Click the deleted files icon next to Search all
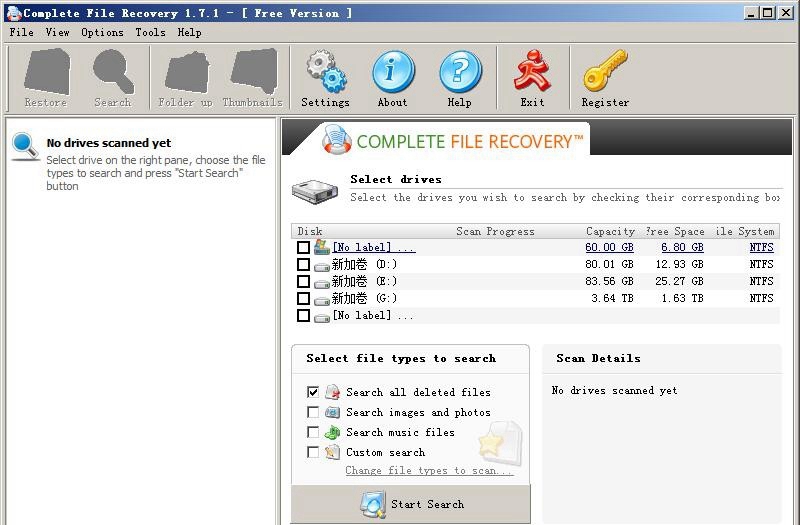 click(x=332, y=392)
